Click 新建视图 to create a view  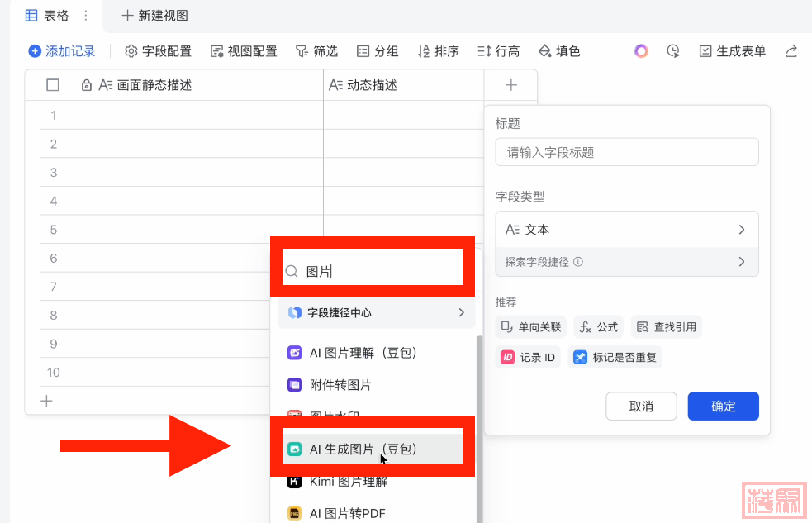pos(154,15)
